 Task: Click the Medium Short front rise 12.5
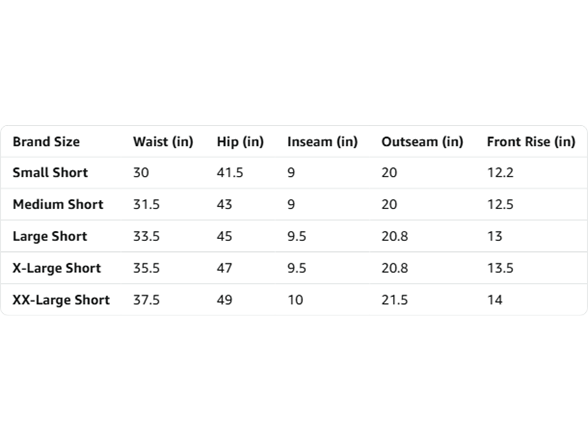click(500, 204)
